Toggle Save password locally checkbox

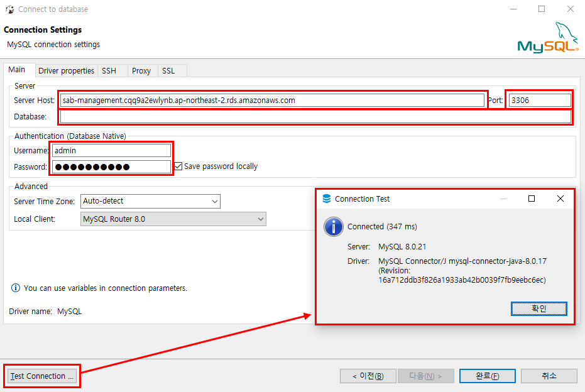coord(178,166)
